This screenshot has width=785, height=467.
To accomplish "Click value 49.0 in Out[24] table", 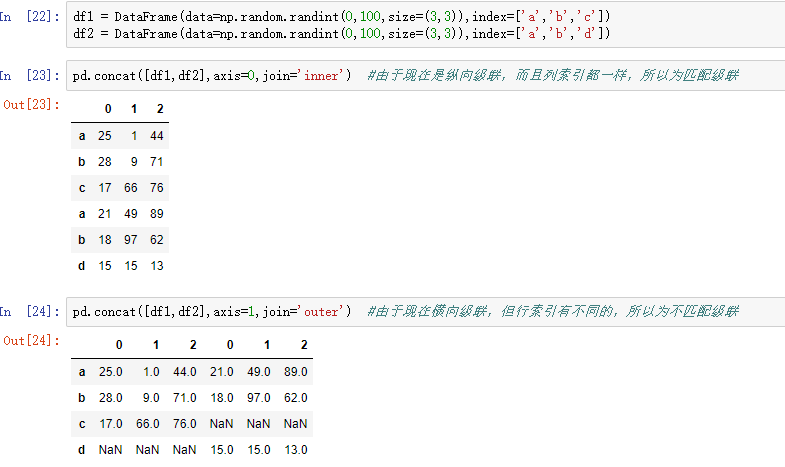I will coord(259,372).
